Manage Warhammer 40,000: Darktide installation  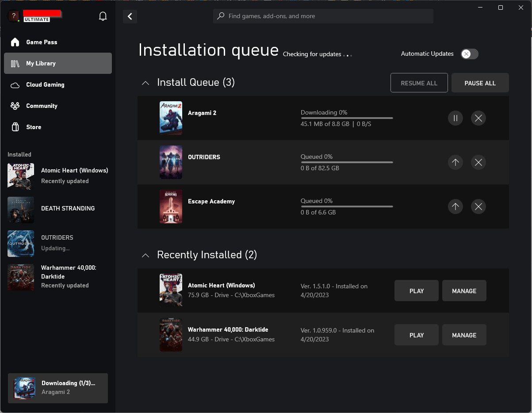coord(464,335)
